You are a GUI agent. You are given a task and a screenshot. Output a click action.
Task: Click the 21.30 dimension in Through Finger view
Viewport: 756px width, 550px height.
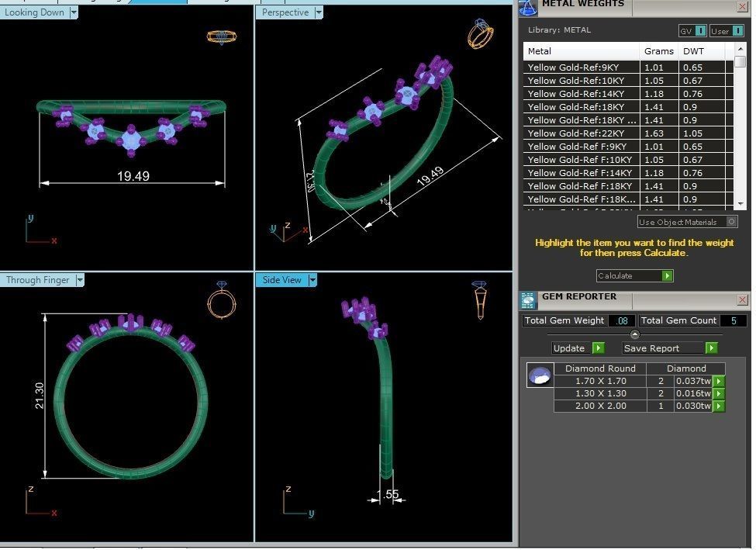click(x=40, y=396)
